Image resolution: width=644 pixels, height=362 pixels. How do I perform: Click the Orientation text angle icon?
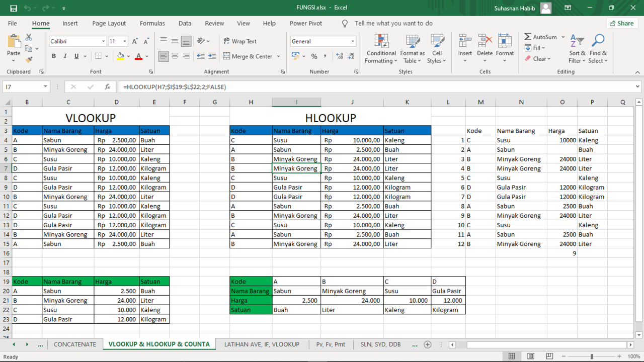click(201, 41)
